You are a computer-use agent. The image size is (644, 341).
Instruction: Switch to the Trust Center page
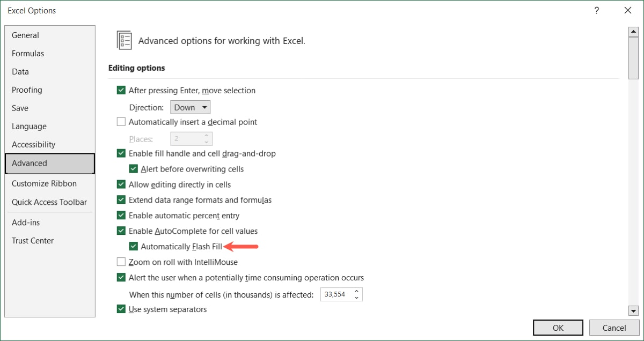point(32,241)
